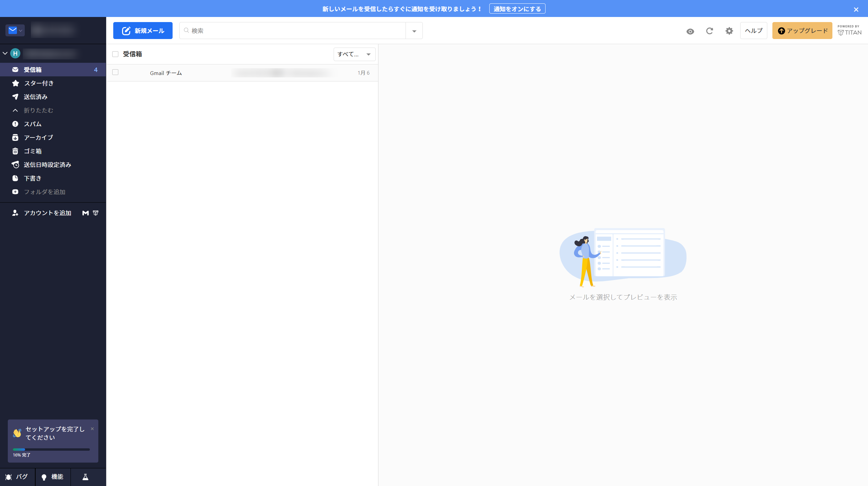868x486 pixels.
Task: Toggle the eye read-receipt icon
Action: coord(690,31)
